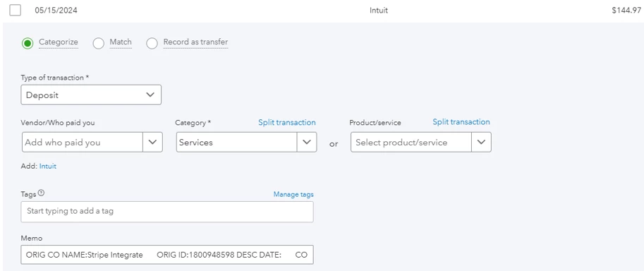Click the Product/service chevron arrow
Screen dimensions: 644x271
[x=481, y=143]
